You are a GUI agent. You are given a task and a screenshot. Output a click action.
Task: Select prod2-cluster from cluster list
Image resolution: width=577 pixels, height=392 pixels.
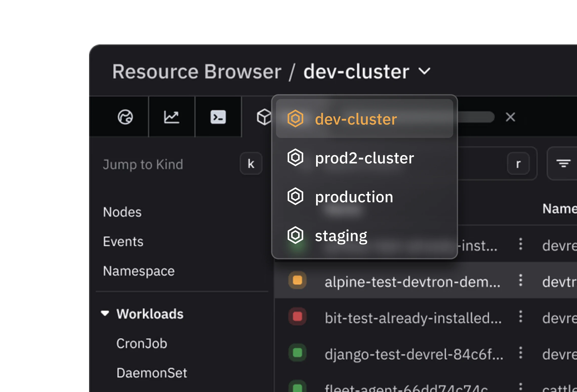click(364, 158)
